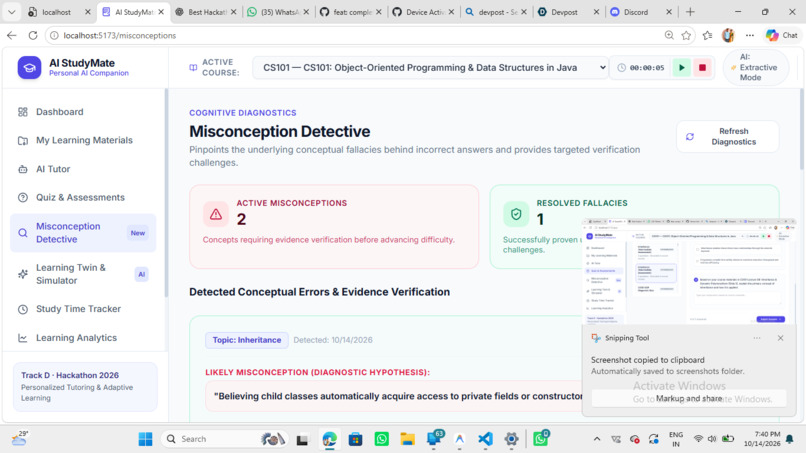Switch to the Best Hackathon tab
The height and width of the screenshot is (453, 806).
pyautogui.click(x=206, y=12)
